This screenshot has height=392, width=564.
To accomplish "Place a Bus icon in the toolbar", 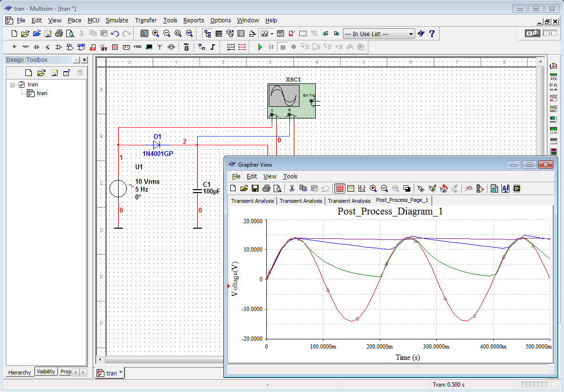I will [x=213, y=47].
